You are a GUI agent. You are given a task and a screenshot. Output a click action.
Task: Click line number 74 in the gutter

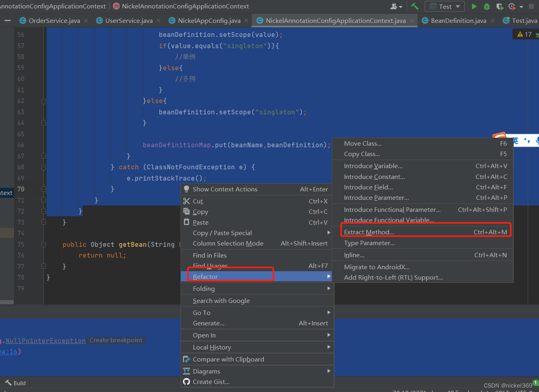21,233
